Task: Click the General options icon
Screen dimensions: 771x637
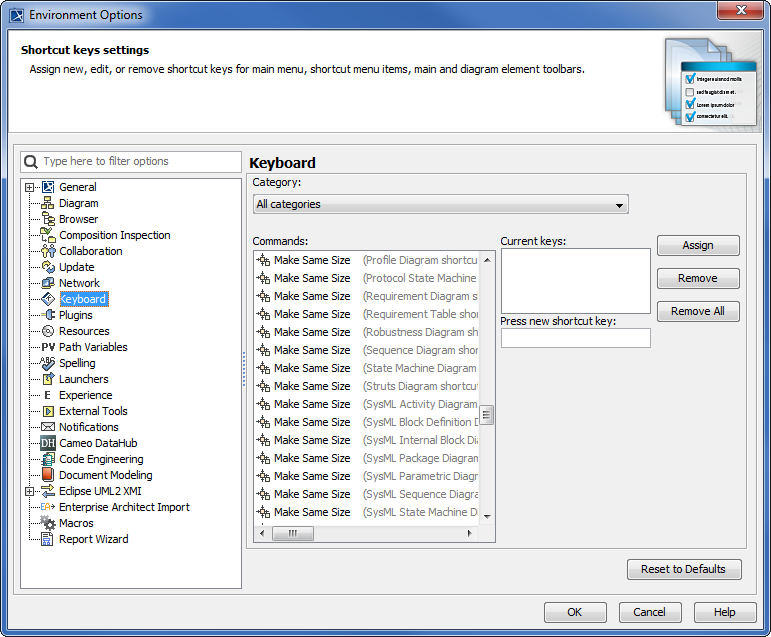Action: pyautogui.click(x=48, y=187)
